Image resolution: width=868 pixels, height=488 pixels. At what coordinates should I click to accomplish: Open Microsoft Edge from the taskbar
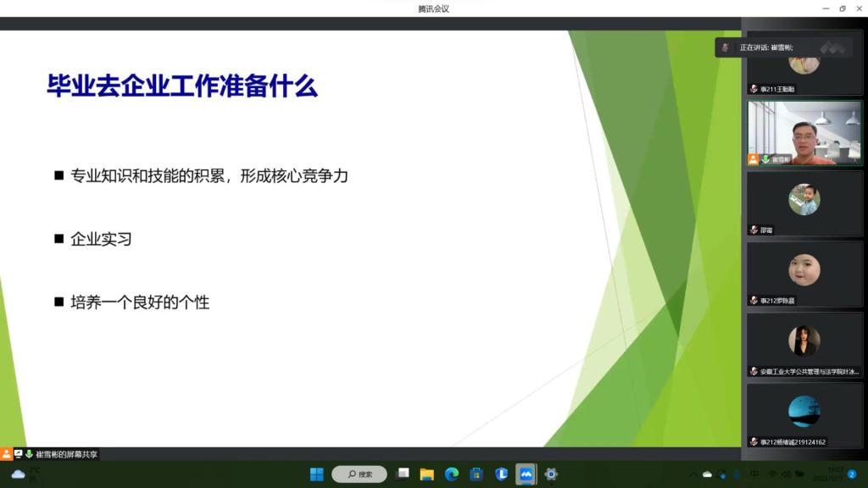[x=452, y=474]
